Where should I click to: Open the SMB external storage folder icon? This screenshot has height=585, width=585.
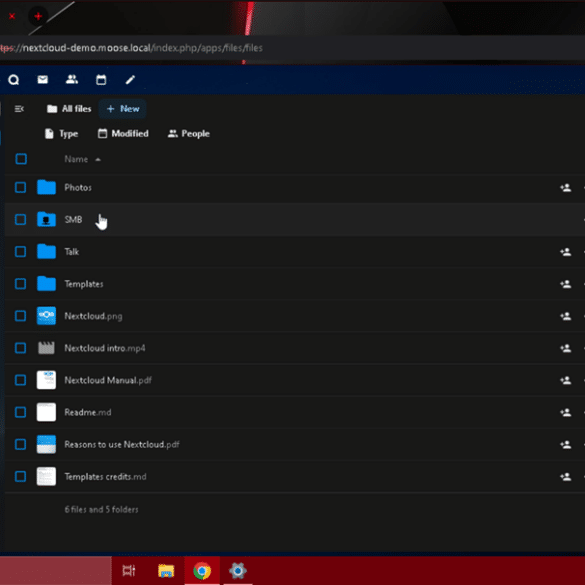coord(46,219)
